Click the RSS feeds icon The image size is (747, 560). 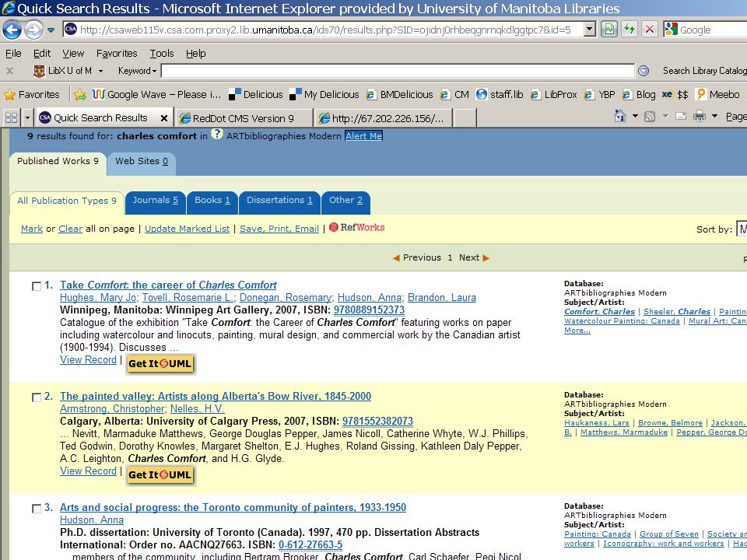pyautogui.click(x=649, y=117)
